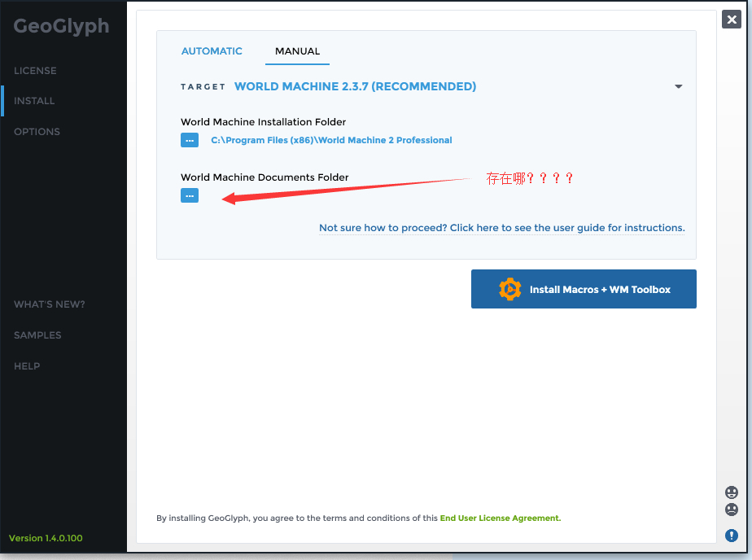Click Install Macros + WM Toolbox button
752x560 pixels.
pyautogui.click(x=584, y=289)
